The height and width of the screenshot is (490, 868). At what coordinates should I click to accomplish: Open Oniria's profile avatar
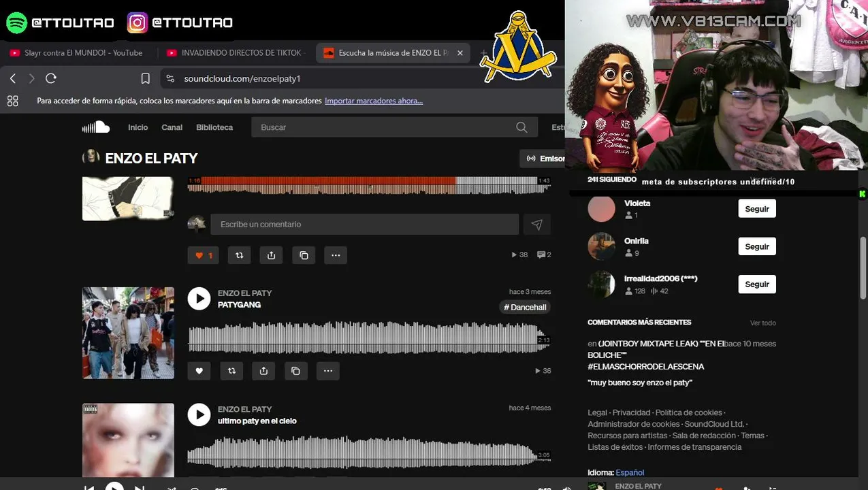(x=601, y=246)
